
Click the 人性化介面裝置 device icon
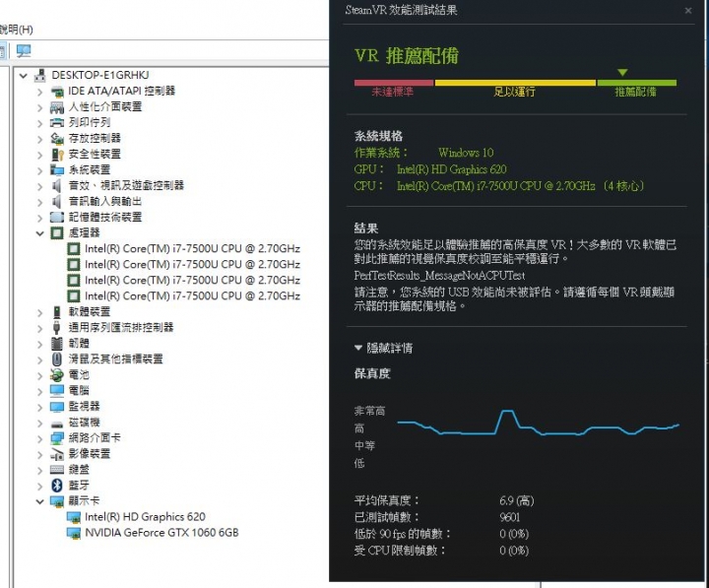pos(57,107)
